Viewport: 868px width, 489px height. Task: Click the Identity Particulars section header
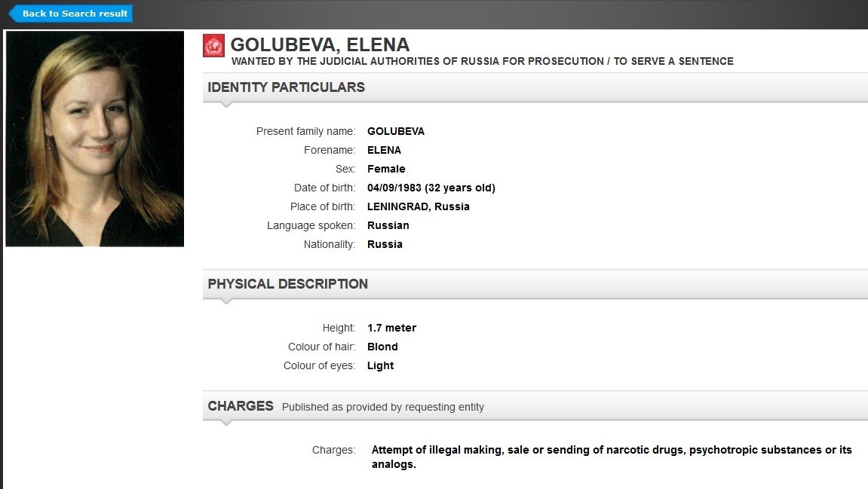(535, 87)
